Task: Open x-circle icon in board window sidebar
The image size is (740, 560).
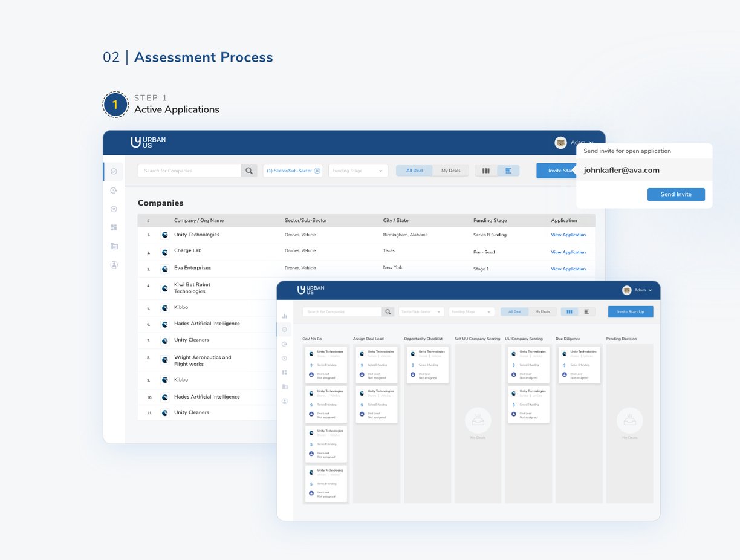Action: (285, 358)
